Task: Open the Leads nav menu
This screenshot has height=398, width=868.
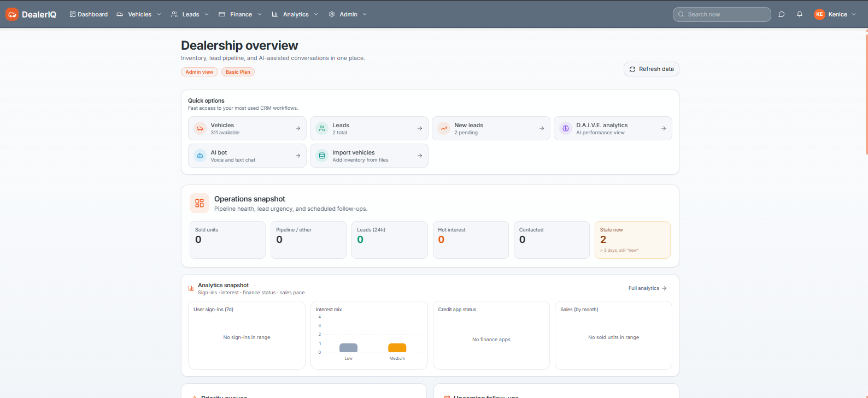Action: (x=190, y=14)
